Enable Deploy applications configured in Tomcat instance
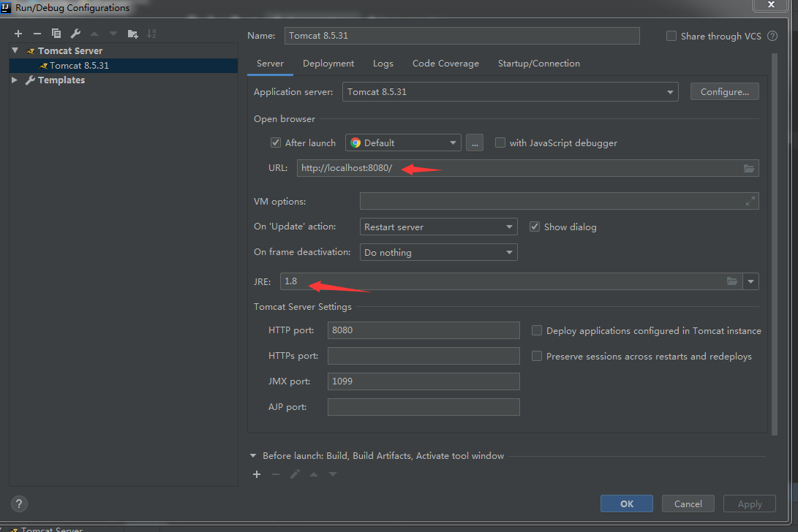Viewport: 798px width, 532px height. click(536, 330)
